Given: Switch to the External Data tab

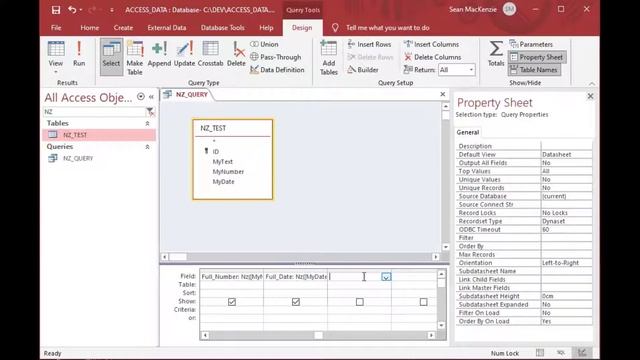Looking at the screenshot, I should point(167,28).
